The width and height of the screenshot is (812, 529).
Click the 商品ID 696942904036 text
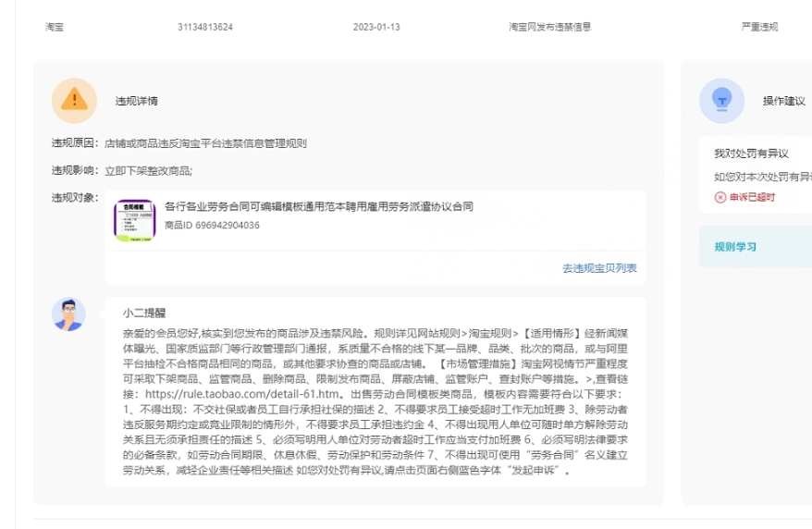tap(212, 225)
